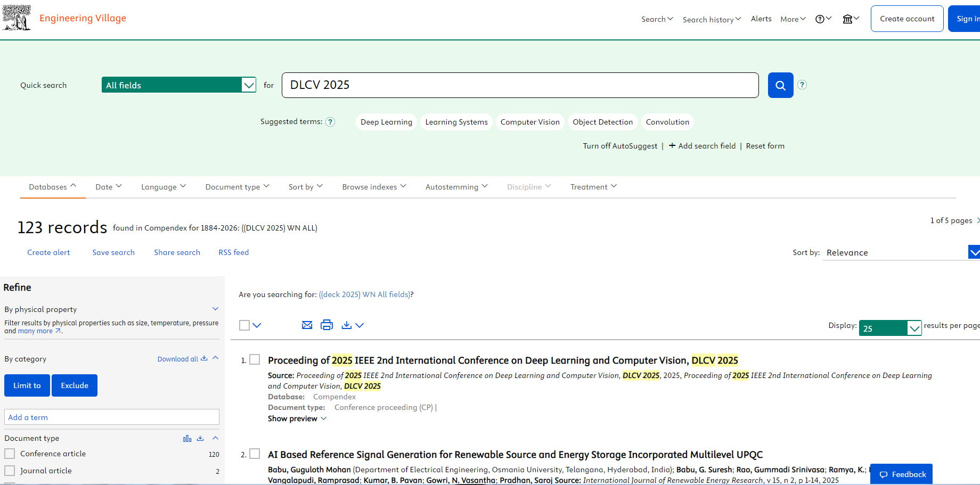This screenshot has height=485, width=980.
Task: Click Turn off AutoSuggest
Action: coord(620,146)
